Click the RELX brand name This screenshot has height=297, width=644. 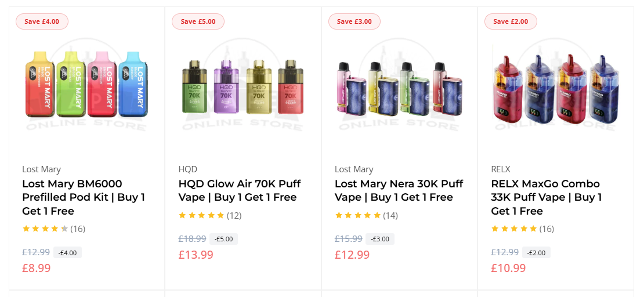pos(500,169)
